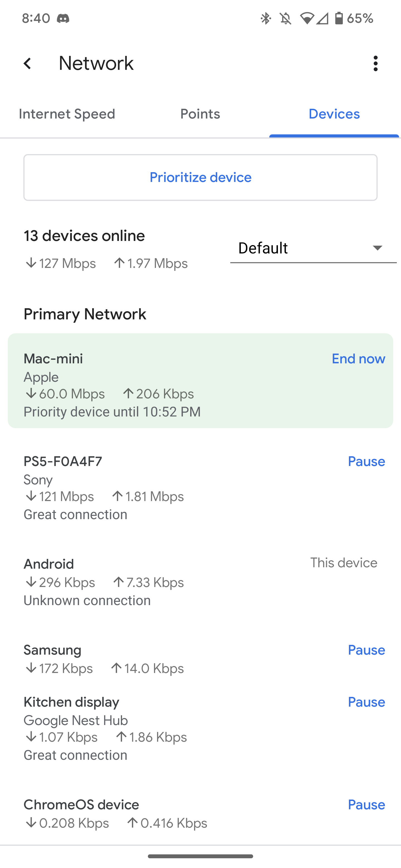This screenshot has height=868, width=401.
Task: Pause the Samsung device
Action: (x=366, y=650)
